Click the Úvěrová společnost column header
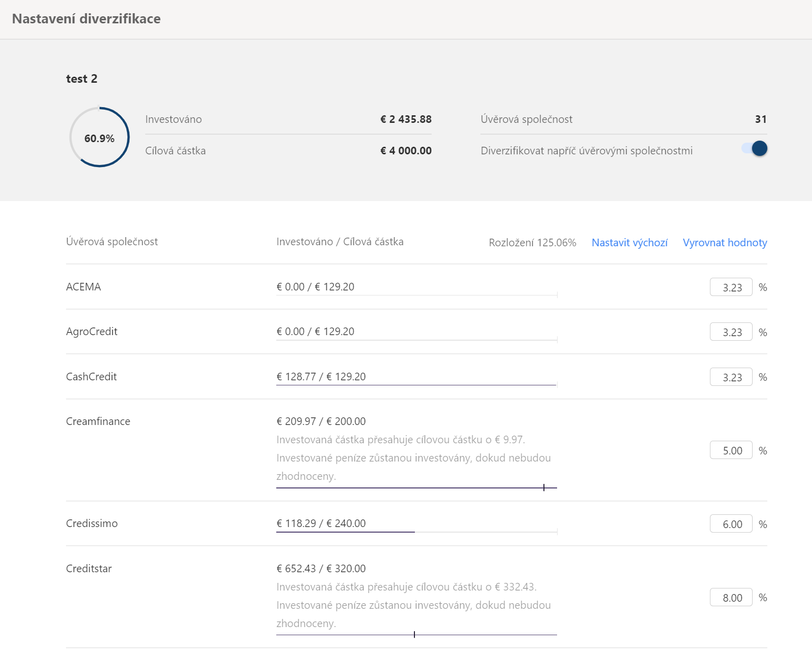This screenshot has height=656, width=812. (x=112, y=242)
